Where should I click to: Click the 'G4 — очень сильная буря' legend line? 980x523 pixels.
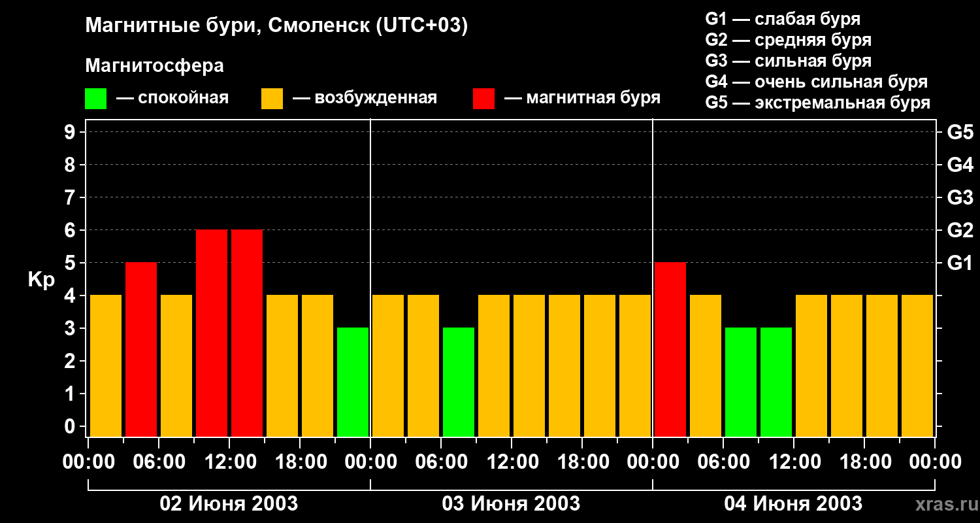(817, 82)
